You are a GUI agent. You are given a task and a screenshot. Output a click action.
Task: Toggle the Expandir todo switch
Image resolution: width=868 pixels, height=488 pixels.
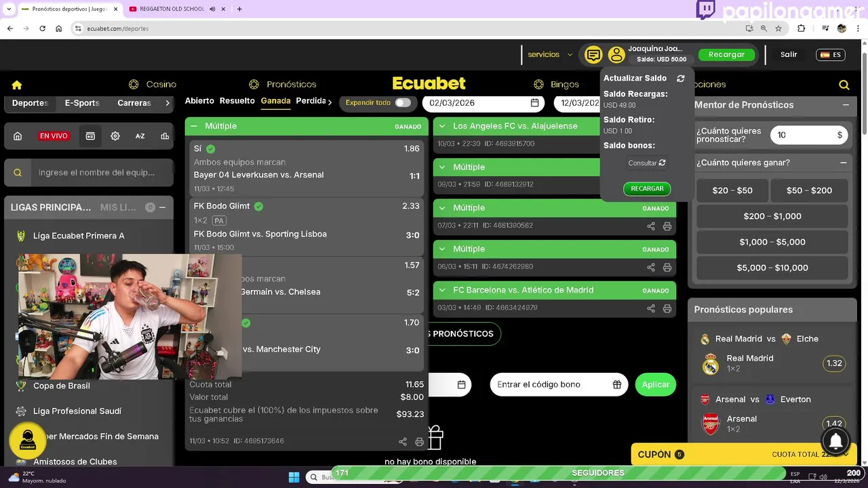point(403,103)
